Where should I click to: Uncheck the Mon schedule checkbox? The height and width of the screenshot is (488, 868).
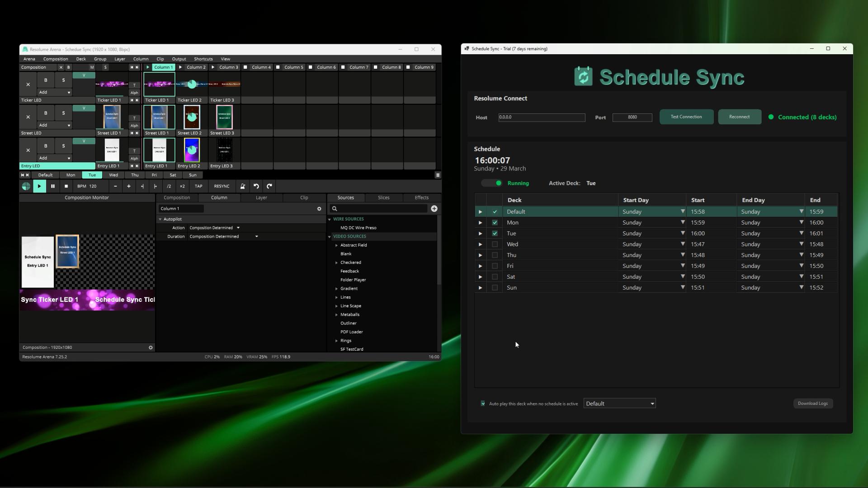pyautogui.click(x=495, y=223)
